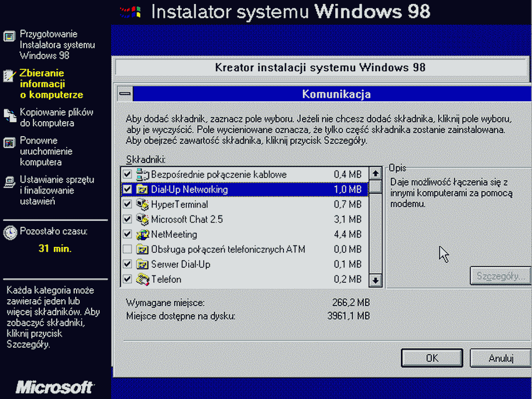532x399 pixels.
Task: Click the Komunikacja dialog title bar
Action: 333,94
